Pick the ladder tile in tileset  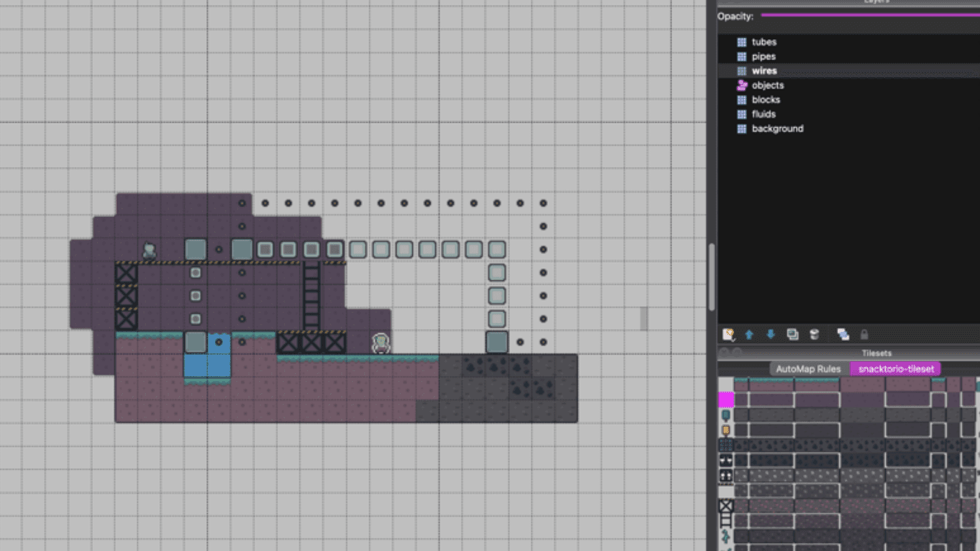(x=726, y=521)
